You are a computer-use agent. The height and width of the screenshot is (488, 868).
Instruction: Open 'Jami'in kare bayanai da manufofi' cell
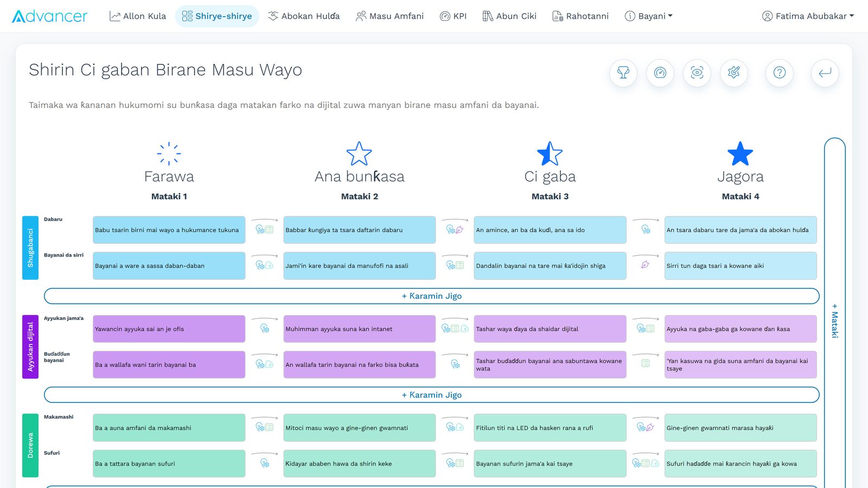tap(360, 266)
